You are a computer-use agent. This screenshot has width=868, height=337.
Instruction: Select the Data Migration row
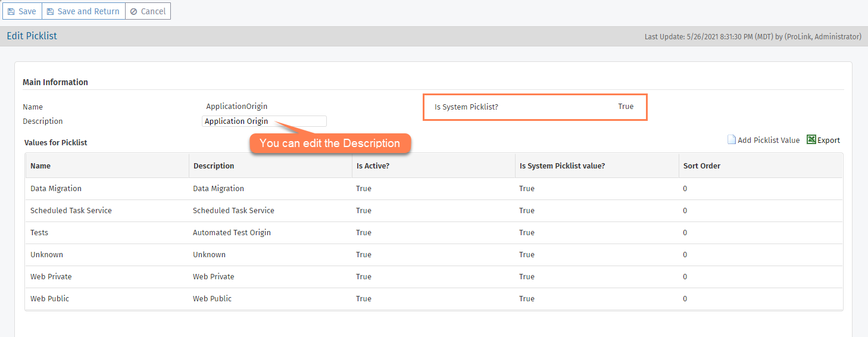(56, 189)
